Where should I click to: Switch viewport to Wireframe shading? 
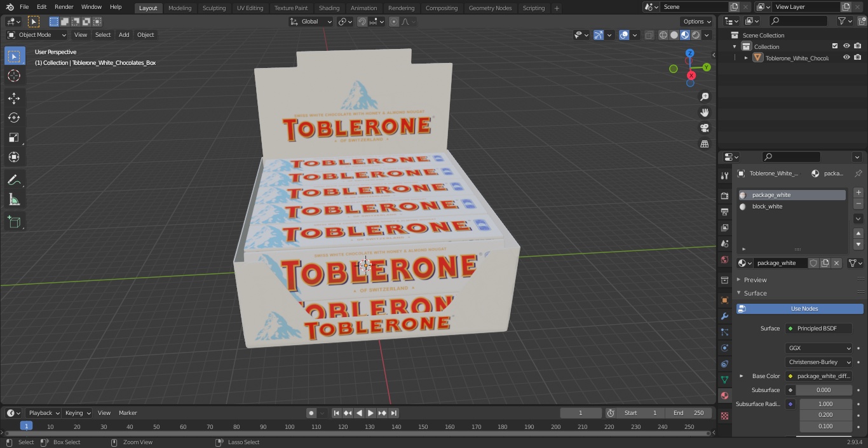pyautogui.click(x=663, y=35)
